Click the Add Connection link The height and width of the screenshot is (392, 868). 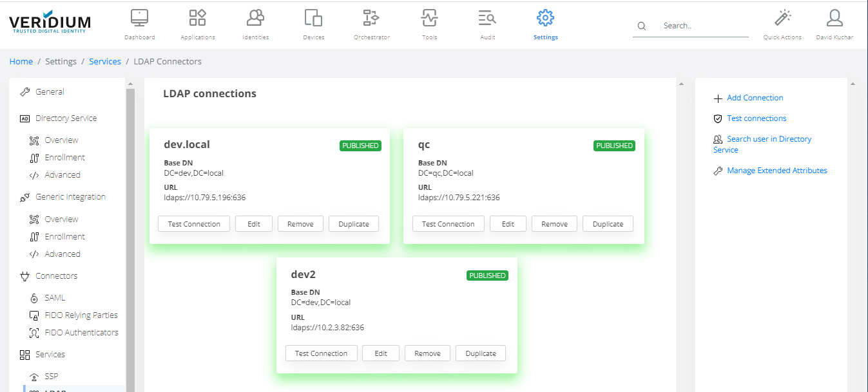pyautogui.click(x=755, y=98)
